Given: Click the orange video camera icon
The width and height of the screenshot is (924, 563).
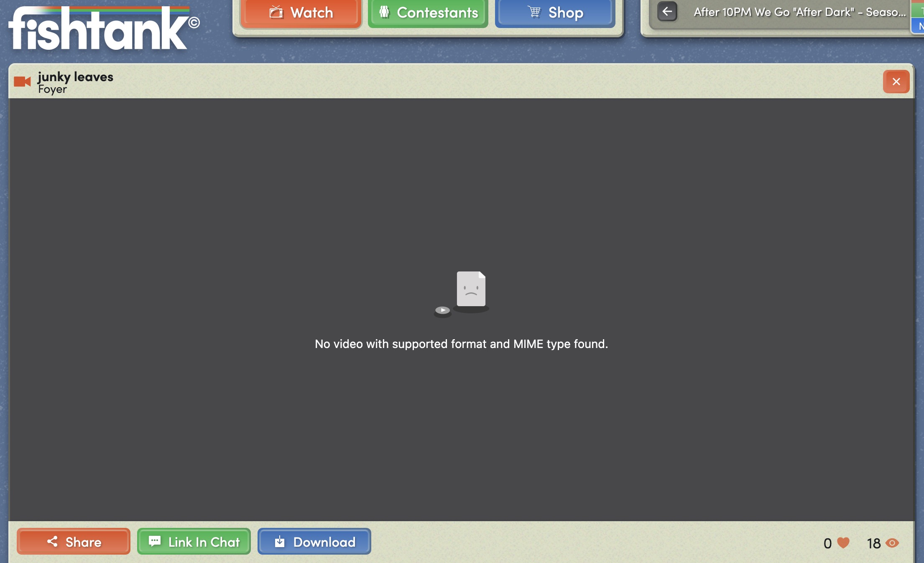Looking at the screenshot, I should [22, 82].
